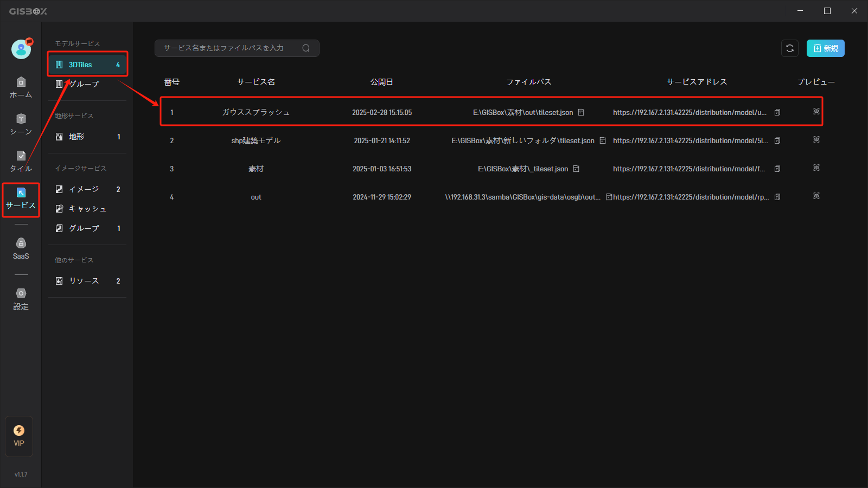This screenshot has height=488, width=868.
Task: Go to ホーム in the sidebar
Action: [x=21, y=88]
